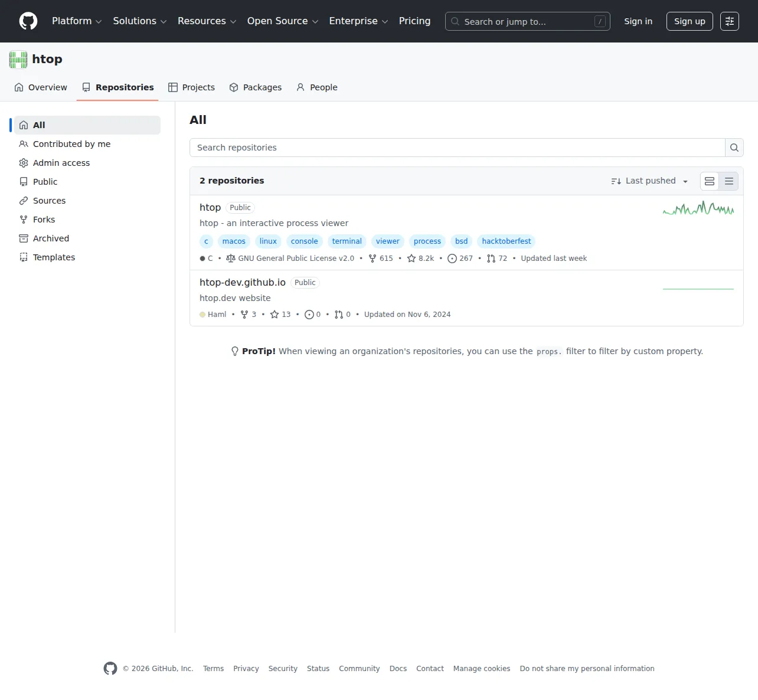
Task: Click the console topic tag
Action: (305, 241)
